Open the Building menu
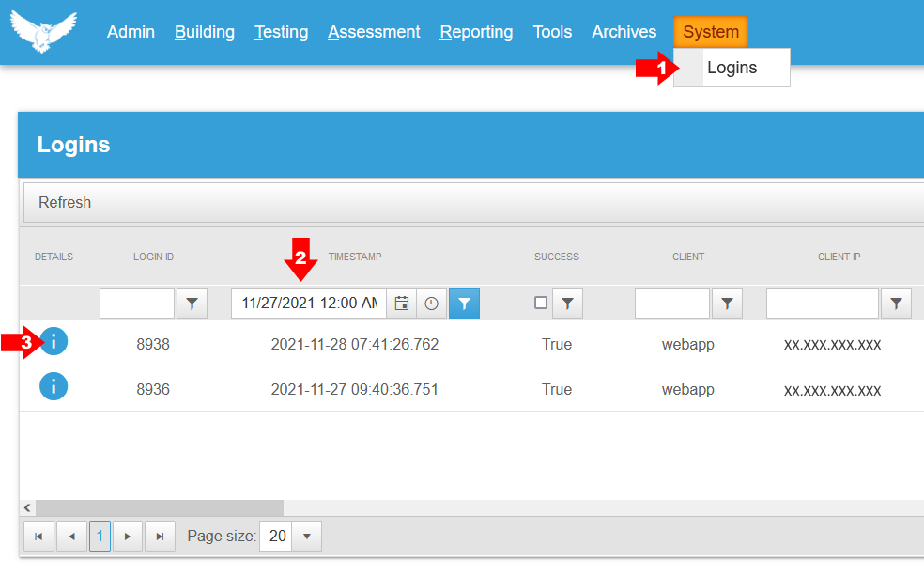 click(205, 32)
